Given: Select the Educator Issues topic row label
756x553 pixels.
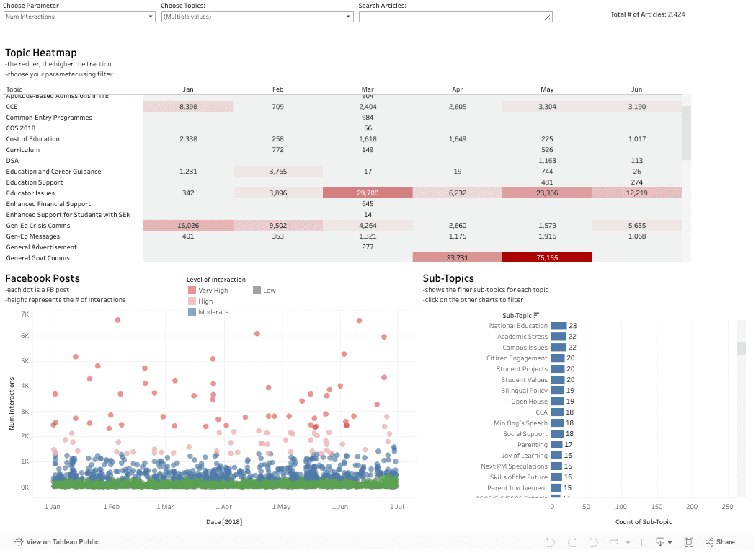Looking at the screenshot, I should coord(30,193).
